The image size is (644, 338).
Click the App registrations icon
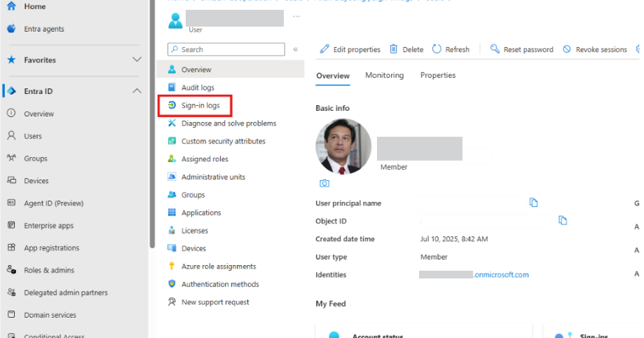click(11, 247)
